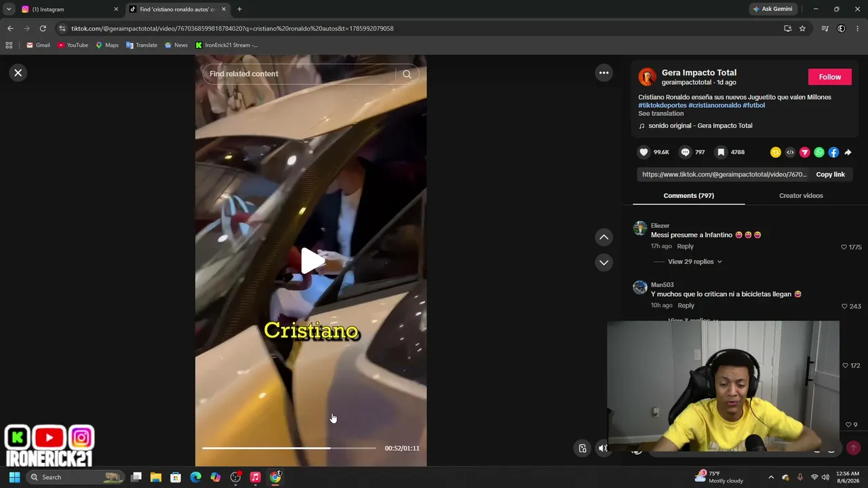Seek on the video progress bar

point(289,448)
